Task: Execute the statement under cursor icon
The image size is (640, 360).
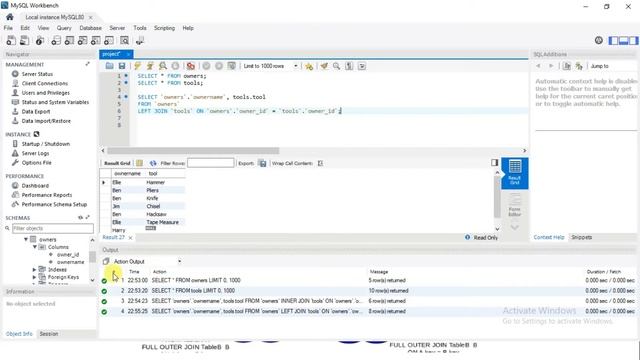Action: 150,66
